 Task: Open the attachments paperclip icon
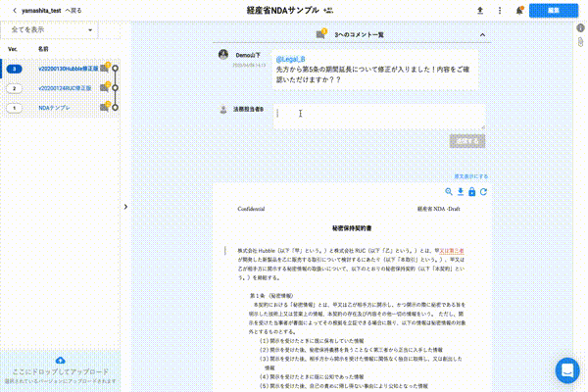[580, 42]
